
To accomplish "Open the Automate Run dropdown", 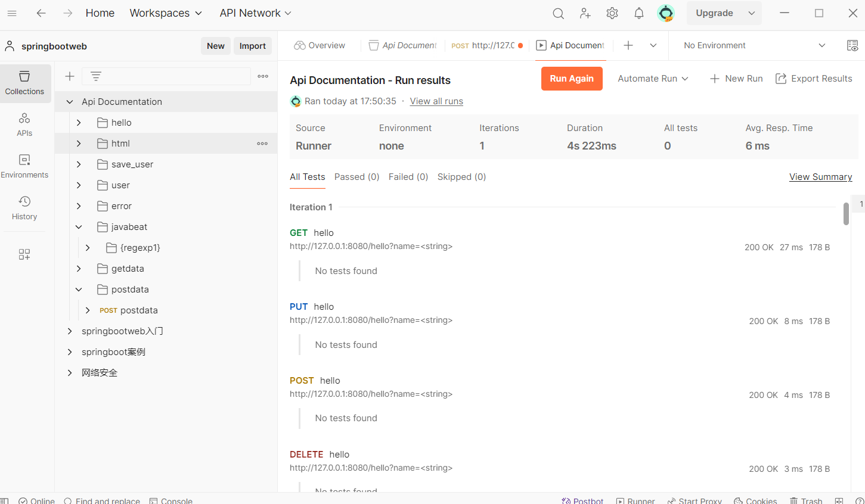I will (x=653, y=79).
